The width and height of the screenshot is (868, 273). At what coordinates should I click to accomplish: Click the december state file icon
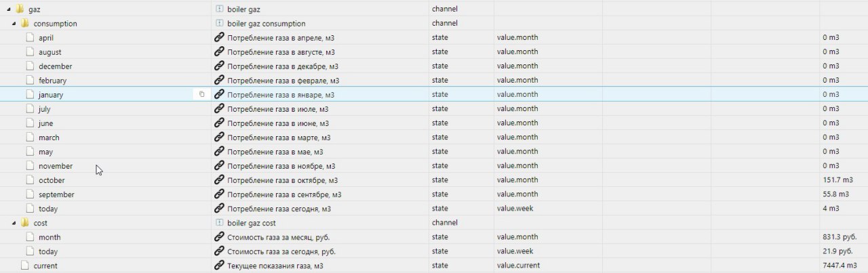pos(30,66)
